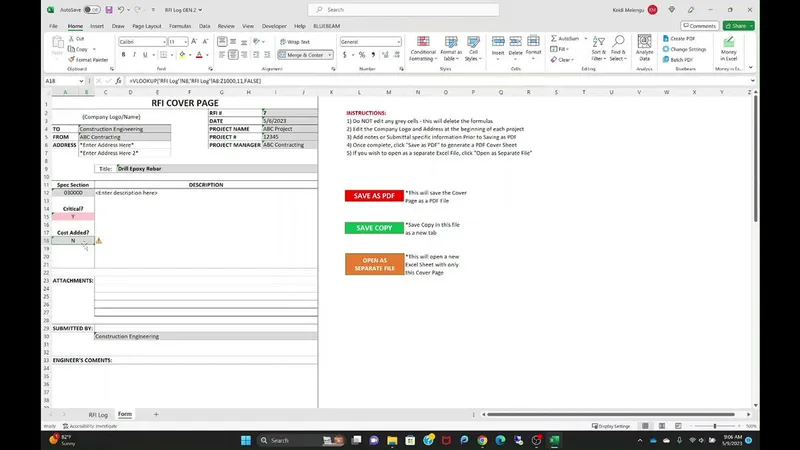The image size is (800, 450).
Task: Click the Font Color red A icon
Action: tap(199, 55)
